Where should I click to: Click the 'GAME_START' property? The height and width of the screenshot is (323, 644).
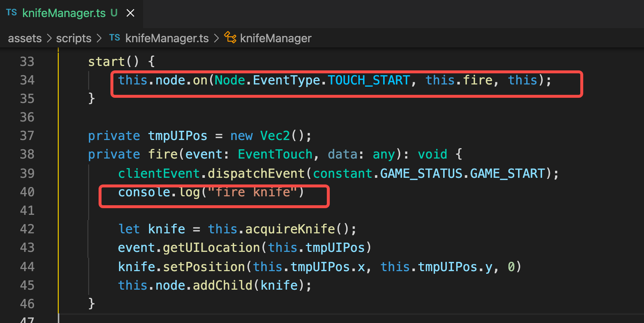pyautogui.click(x=507, y=173)
